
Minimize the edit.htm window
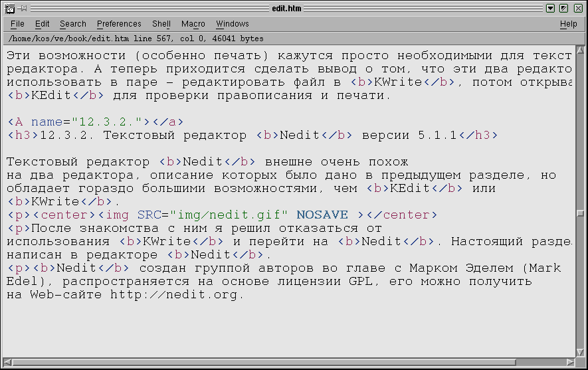click(x=550, y=9)
